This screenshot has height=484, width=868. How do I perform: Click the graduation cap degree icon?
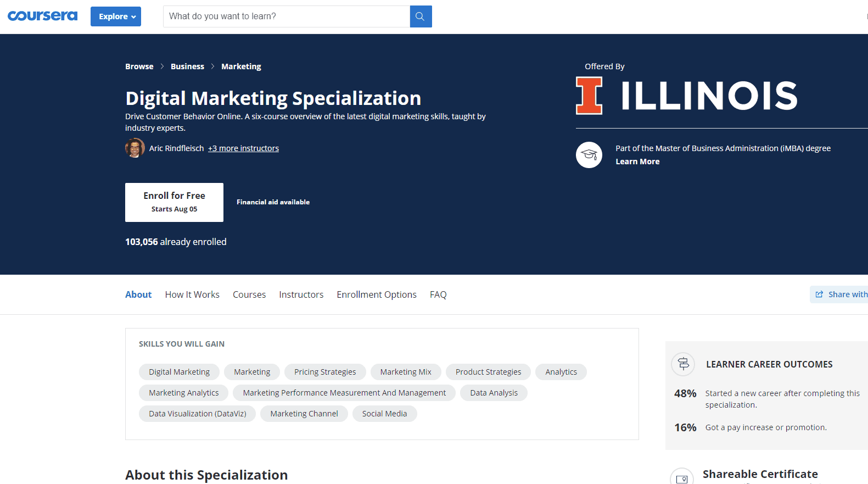point(589,155)
